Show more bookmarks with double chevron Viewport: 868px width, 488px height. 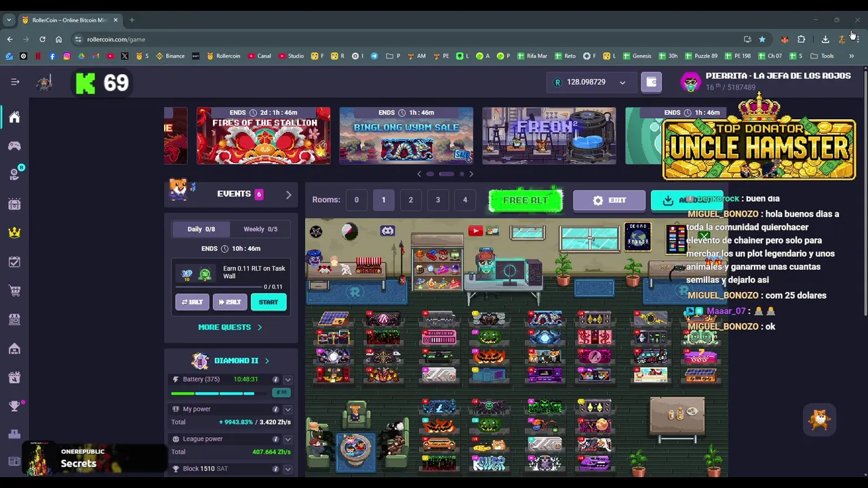851,56
